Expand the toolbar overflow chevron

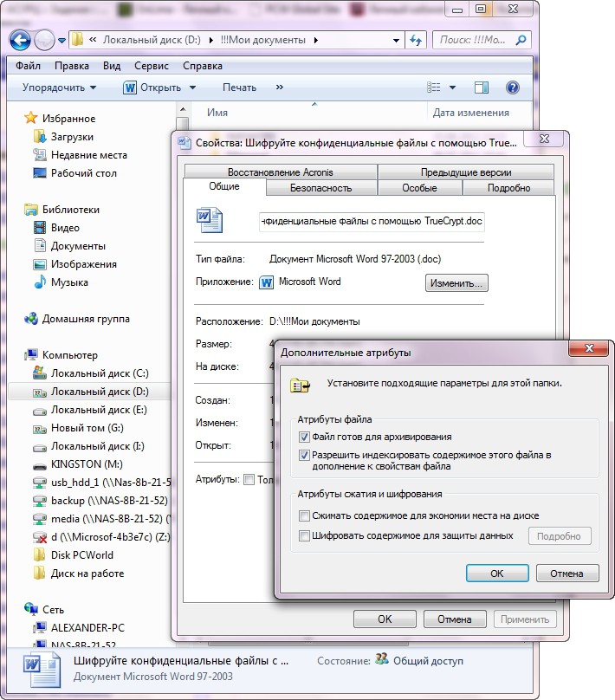coord(279,87)
